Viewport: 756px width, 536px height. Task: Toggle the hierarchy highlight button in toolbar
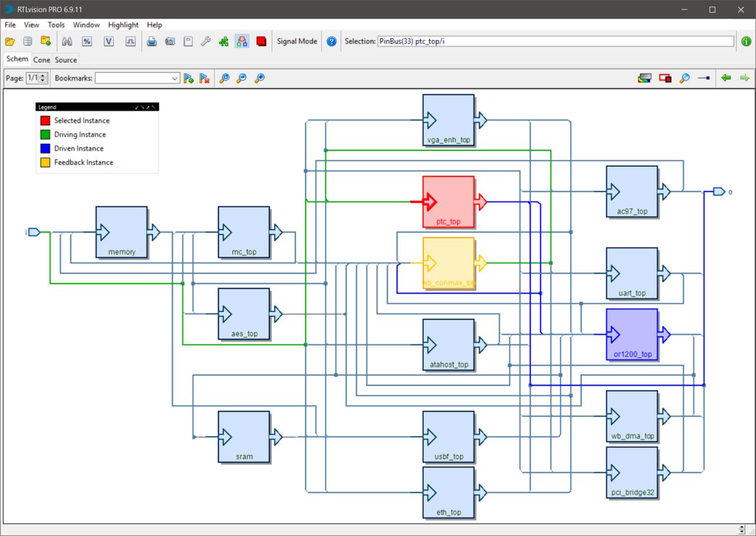tap(242, 41)
